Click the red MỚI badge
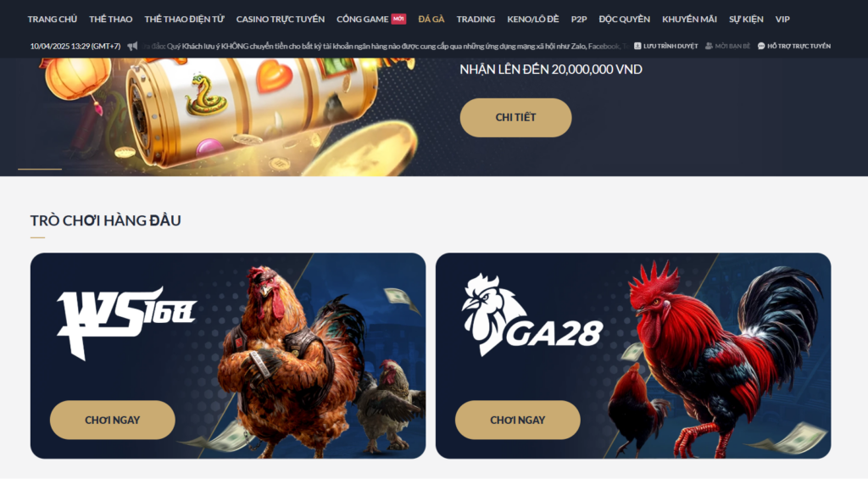868x490 pixels. coord(398,19)
